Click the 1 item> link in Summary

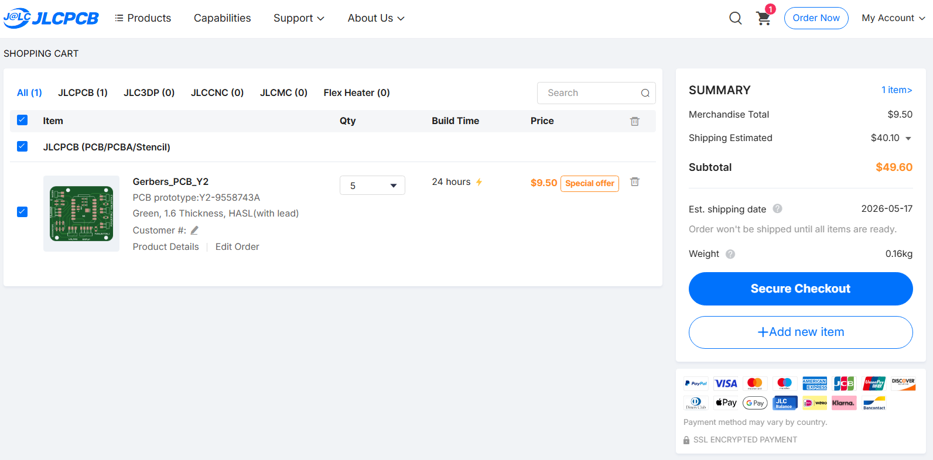[x=897, y=90]
